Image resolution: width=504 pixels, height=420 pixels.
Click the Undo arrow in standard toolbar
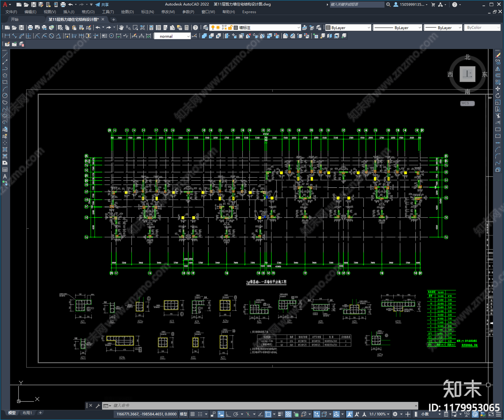point(98,28)
